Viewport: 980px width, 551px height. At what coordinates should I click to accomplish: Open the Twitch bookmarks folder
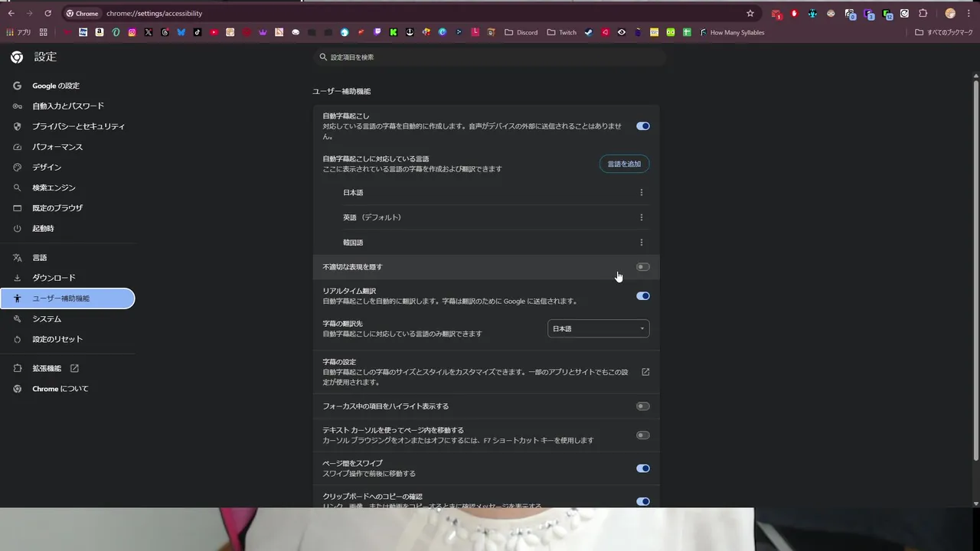[561, 32]
